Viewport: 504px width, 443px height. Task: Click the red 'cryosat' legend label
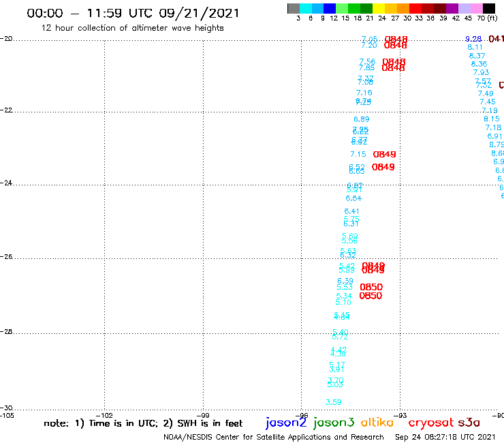(x=431, y=423)
